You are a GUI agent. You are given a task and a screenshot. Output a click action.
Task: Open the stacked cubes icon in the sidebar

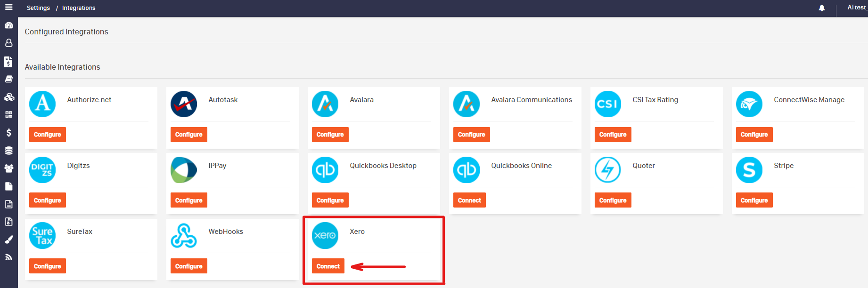[x=8, y=97]
